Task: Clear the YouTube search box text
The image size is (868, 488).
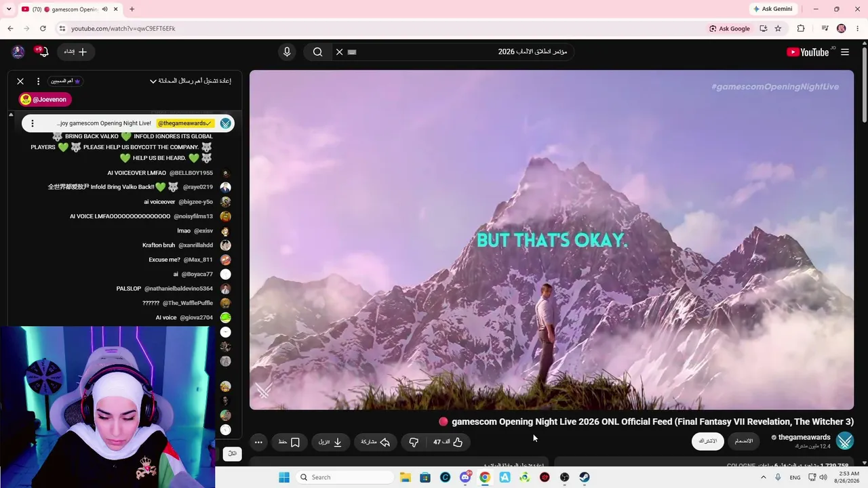Action: [339, 52]
